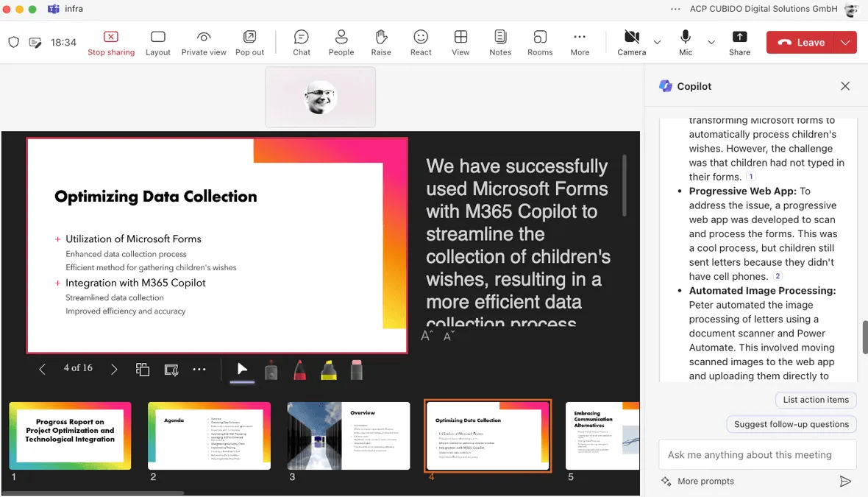This screenshot has width=868, height=497.
Task: Open the Leave button dropdown arrow
Action: pos(845,43)
